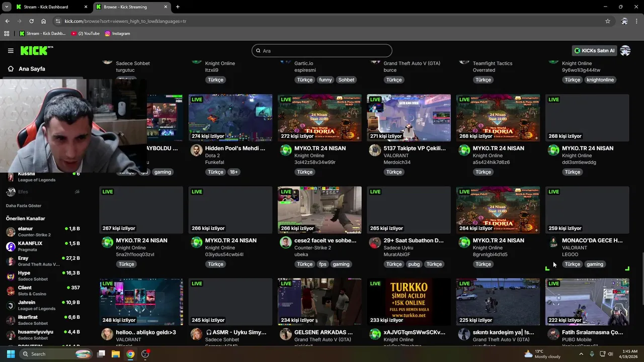644x362 pixels.
Task: Click Hidden Pool's Mehdi streamer avatar
Action: 196,150
